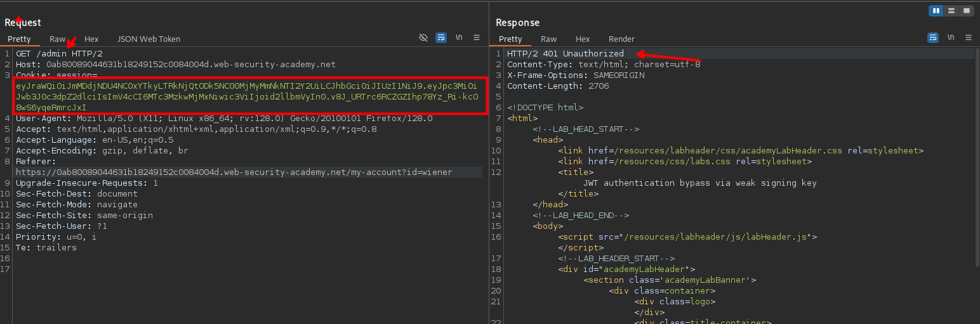Toggle word wrap icon in Response panel
This screenshot has width=980, height=324.
(x=932, y=38)
